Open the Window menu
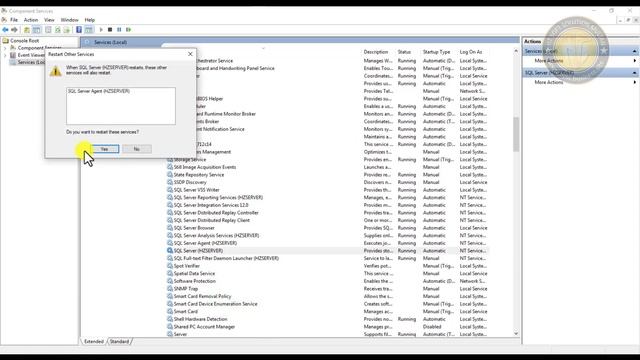Viewport: 640px width, 360px height. (x=69, y=20)
